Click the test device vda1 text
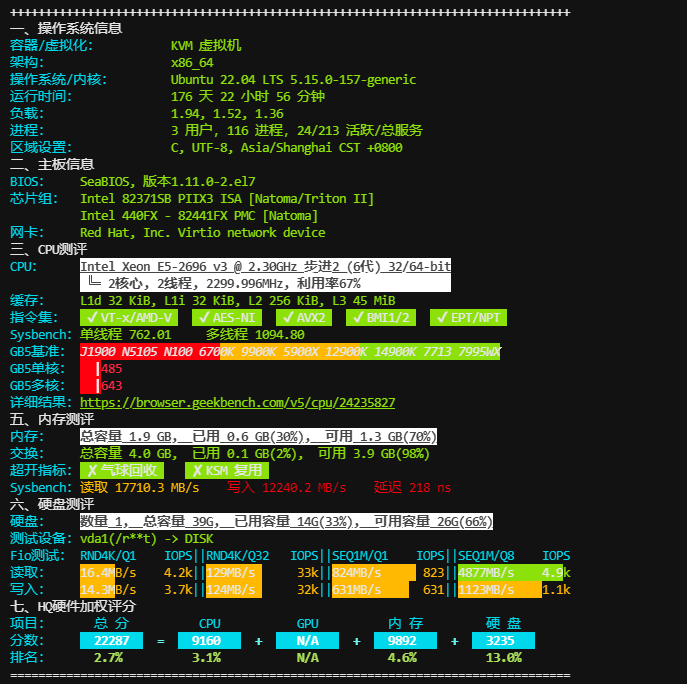The width and height of the screenshot is (687, 684). click(x=146, y=539)
